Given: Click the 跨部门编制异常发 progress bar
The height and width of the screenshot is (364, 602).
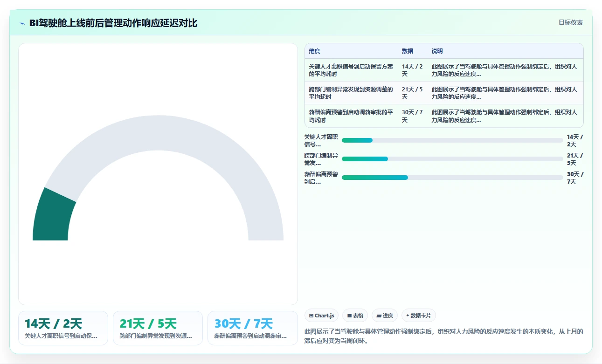Looking at the screenshot, I should pyautogui.click(x=452, y=159).
